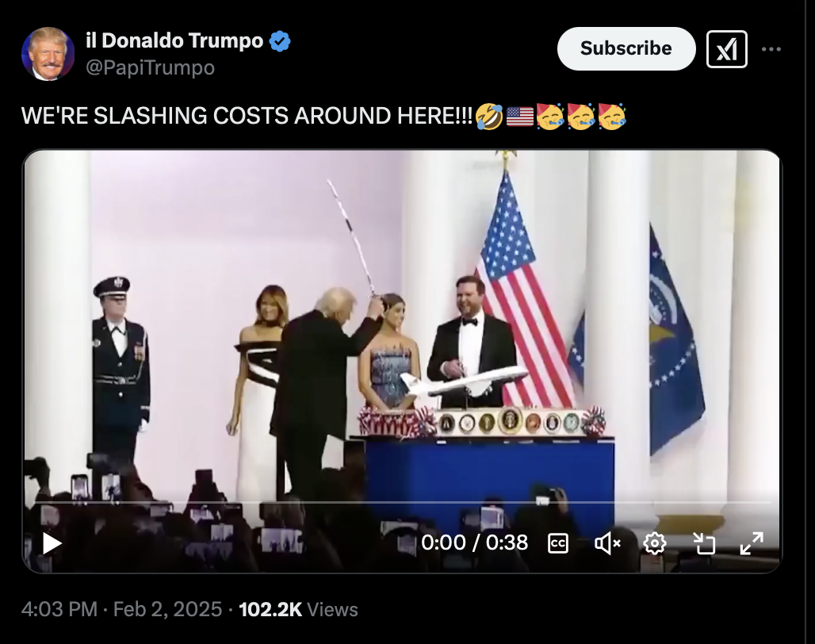Open the Grok icon next to Subscribe
The image size is (815, 644).
(727, 49)
